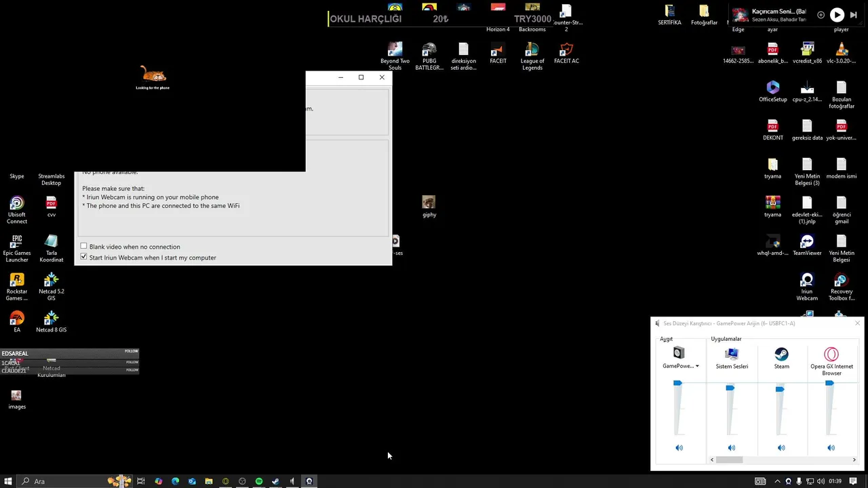This screenshot has width=868, height=488.
Task: Open the FACEIT desktop shortcut
Action: (x=498, y=54)
